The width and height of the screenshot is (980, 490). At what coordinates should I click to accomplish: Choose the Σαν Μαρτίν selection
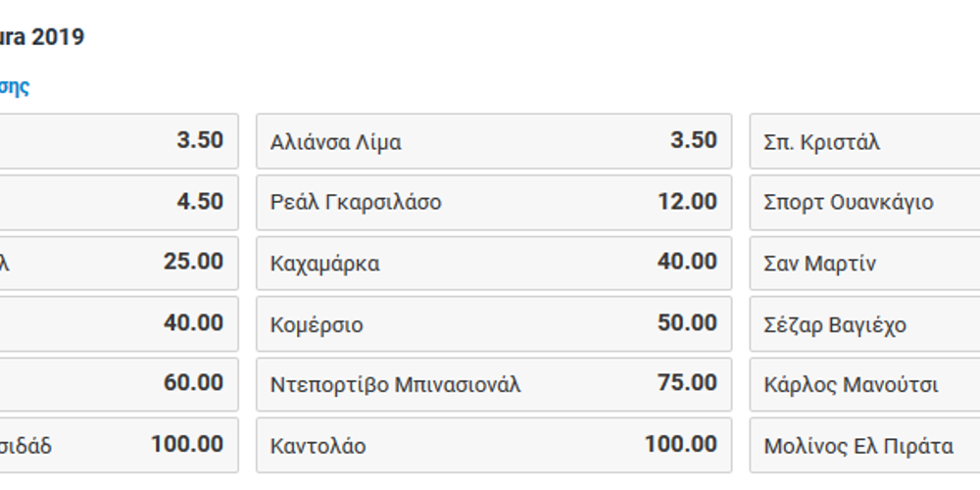pos(865,263)
